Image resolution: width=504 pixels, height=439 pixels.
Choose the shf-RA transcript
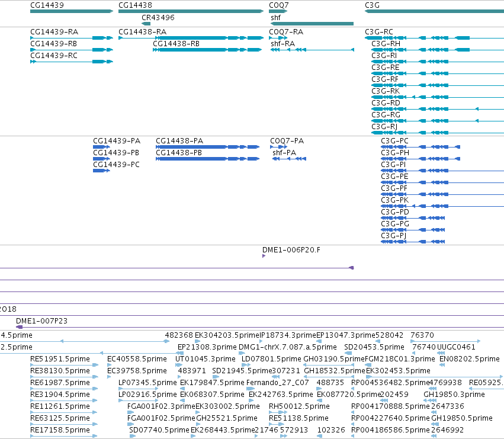(x=283, y=44)
